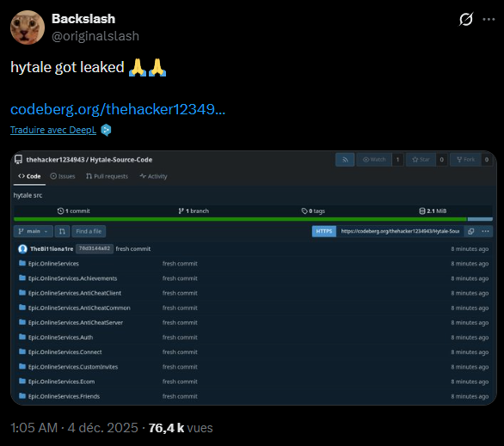Copy the clone URL
Image resolution: width=504 pixels, height=446 pixels.
coord(471,231)
